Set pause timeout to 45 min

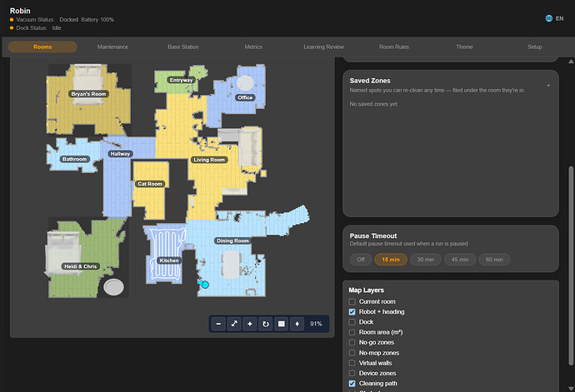click(460, 260)
